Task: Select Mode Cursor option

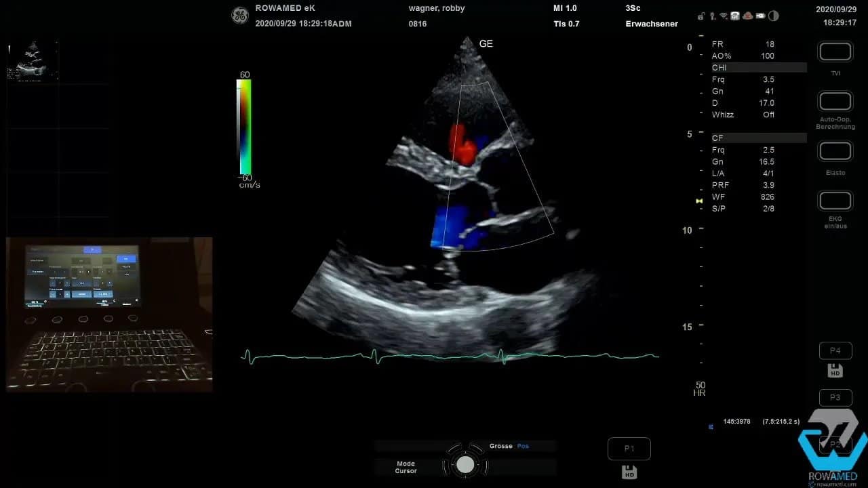Action: point(405,466)
